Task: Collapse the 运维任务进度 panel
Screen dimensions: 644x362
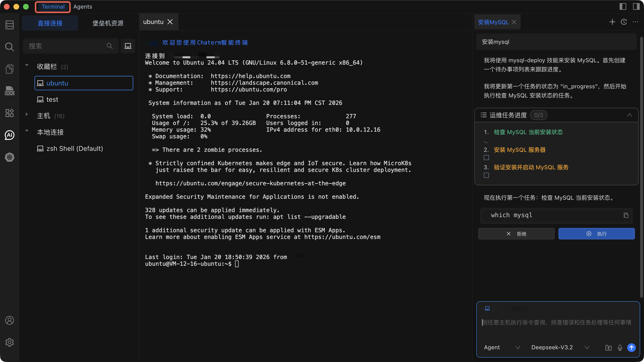Action: 629,115
